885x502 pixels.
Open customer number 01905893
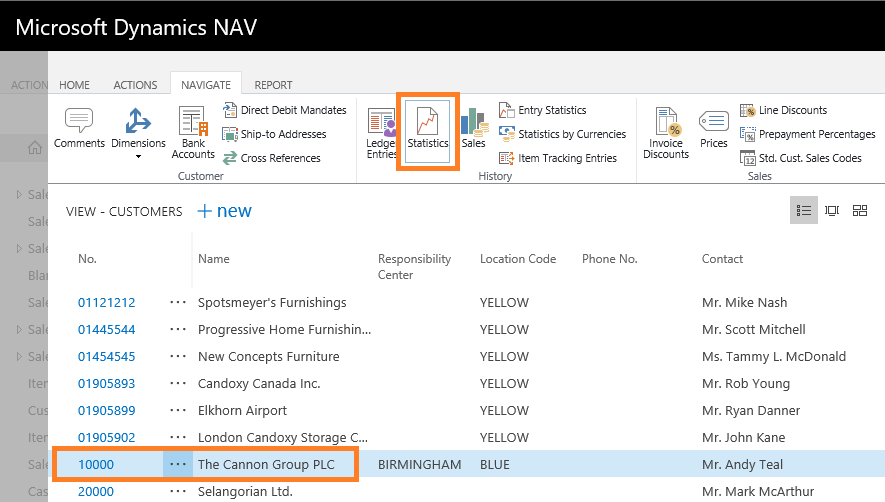tap(107, 384)
